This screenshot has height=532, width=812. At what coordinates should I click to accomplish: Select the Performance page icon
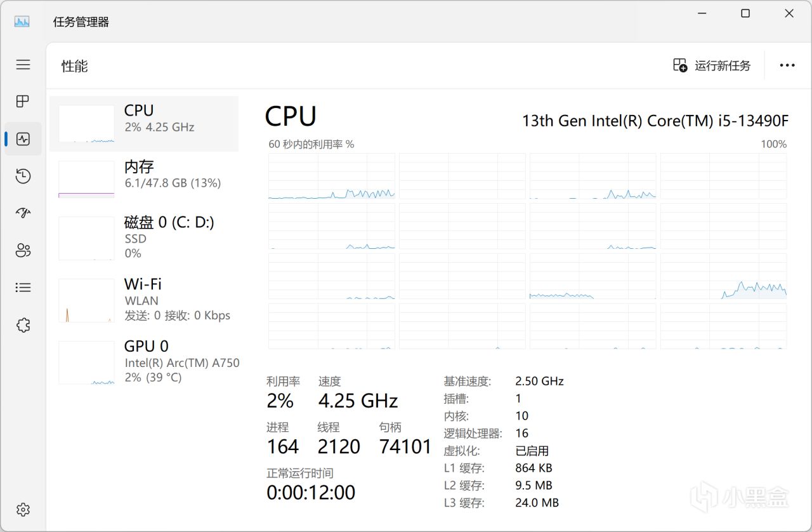pyautogui.click(x=23, y=139)
